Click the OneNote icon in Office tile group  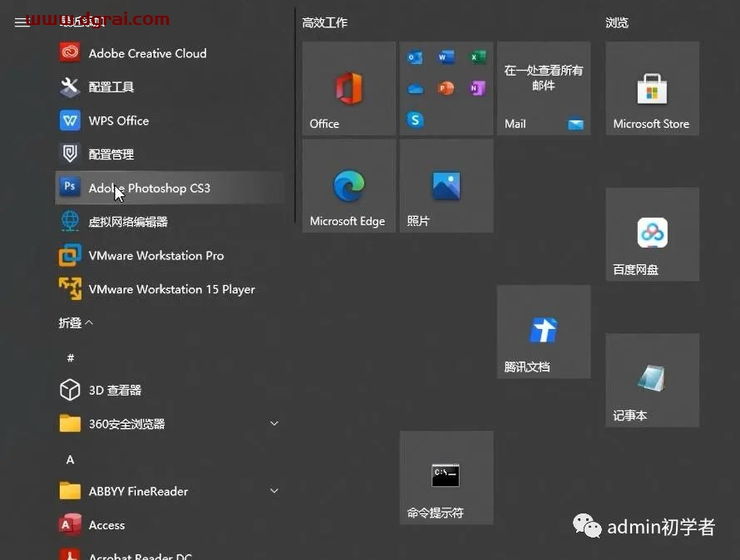coord(477,88)
